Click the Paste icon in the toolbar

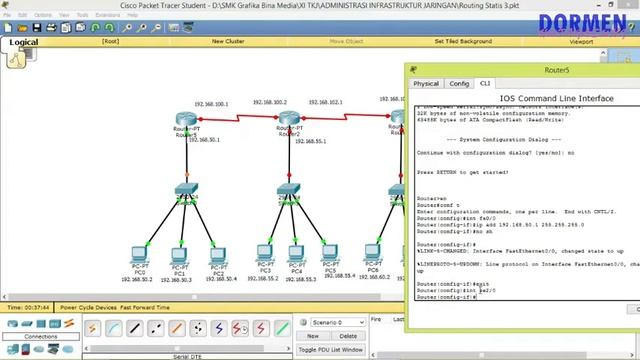[x=80, y=28]
